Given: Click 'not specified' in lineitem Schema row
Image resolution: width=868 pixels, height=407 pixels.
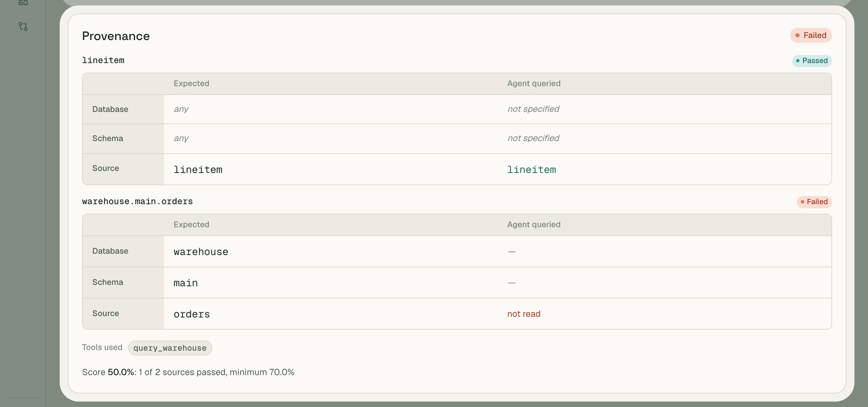Looking at the screenshot, I should [x=533, y=138].
